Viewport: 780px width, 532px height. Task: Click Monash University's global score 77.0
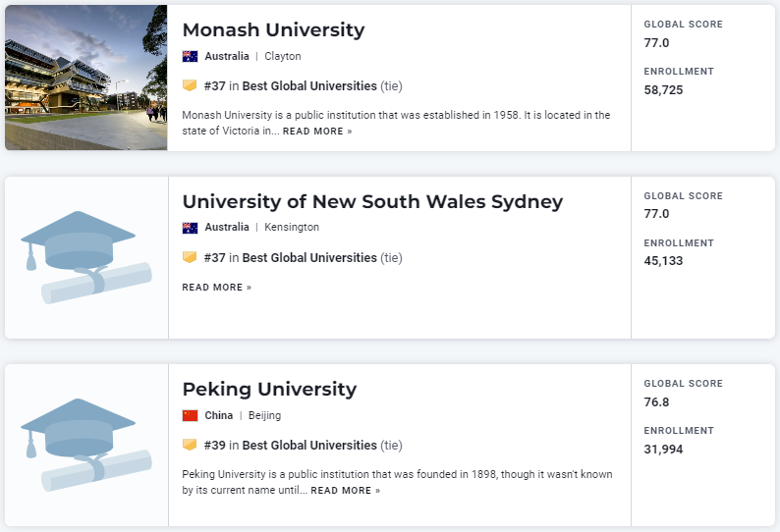coord(656,43)
